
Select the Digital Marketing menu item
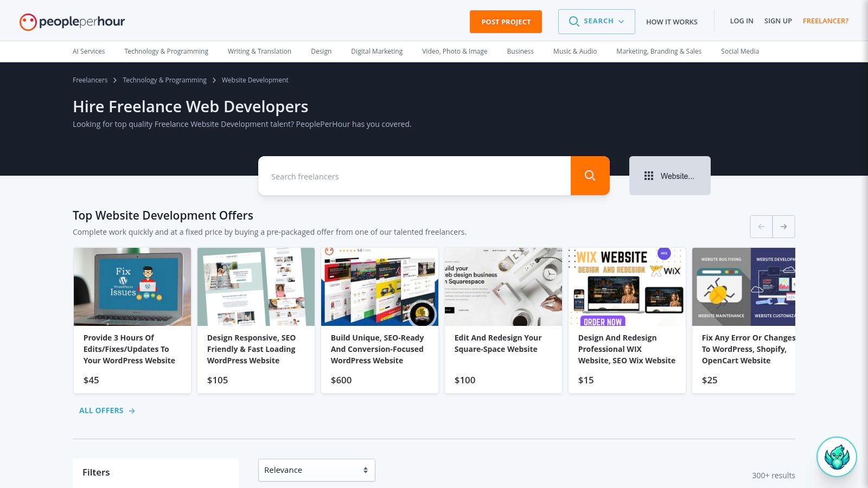point(376,52)
